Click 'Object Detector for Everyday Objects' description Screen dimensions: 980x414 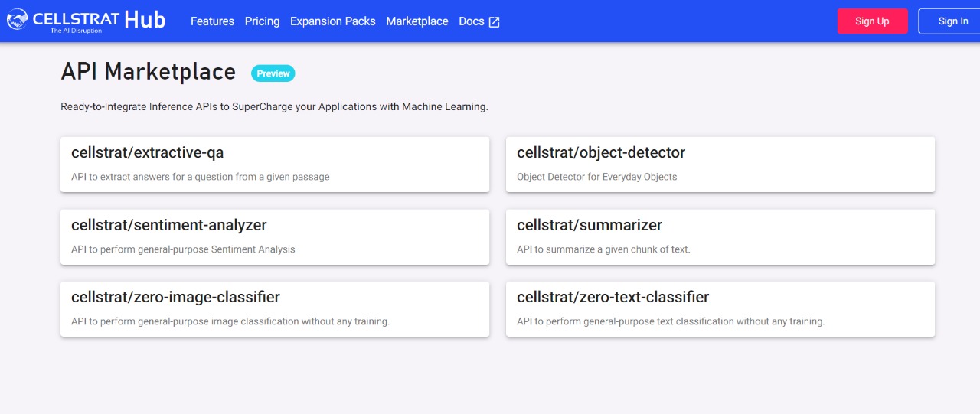(597, 177)
